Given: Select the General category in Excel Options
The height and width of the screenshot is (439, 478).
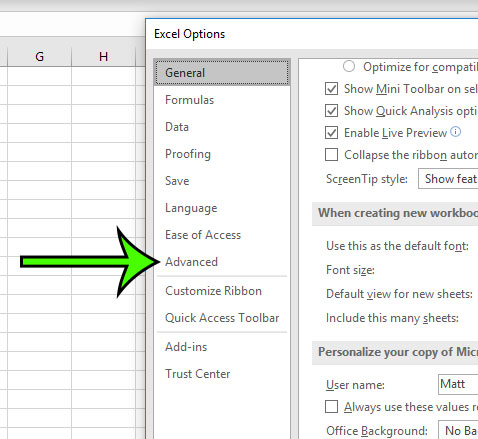Looking at the screenshot, I should 222,73.
